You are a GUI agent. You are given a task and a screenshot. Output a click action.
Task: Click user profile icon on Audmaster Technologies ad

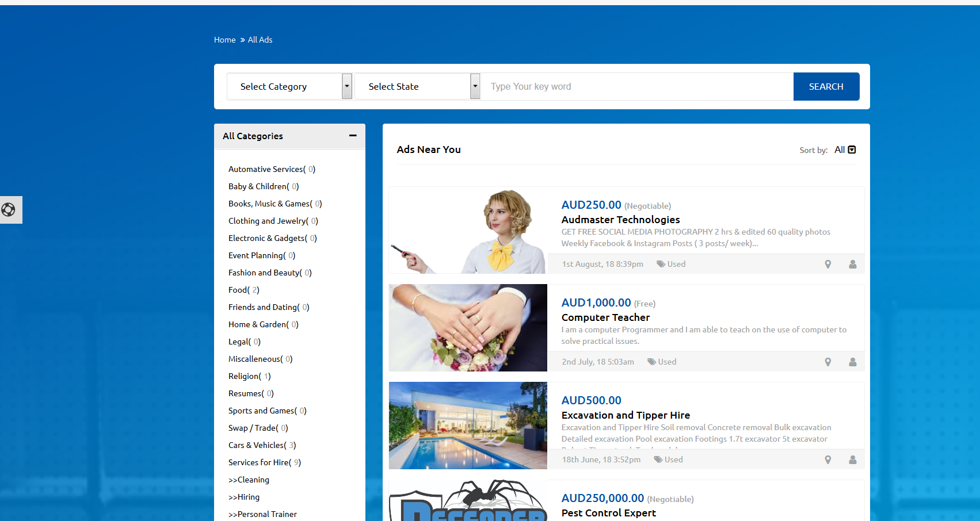(852, 265)
